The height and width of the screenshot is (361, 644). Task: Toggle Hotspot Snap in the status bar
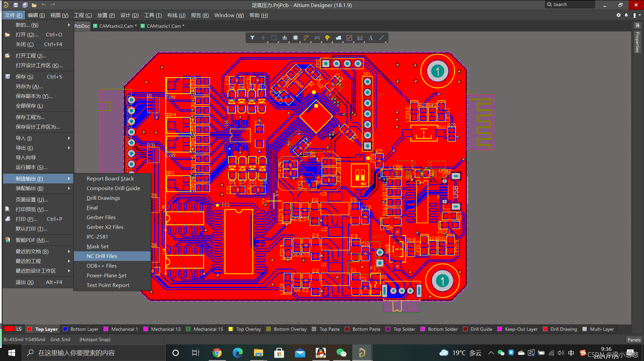pyautogui.click(x=95, y=339)
